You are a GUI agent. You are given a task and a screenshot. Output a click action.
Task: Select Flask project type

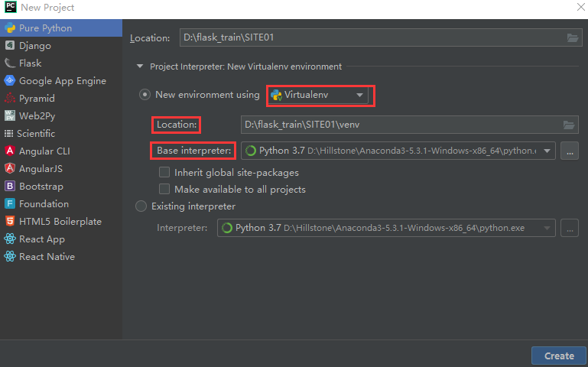61,63
